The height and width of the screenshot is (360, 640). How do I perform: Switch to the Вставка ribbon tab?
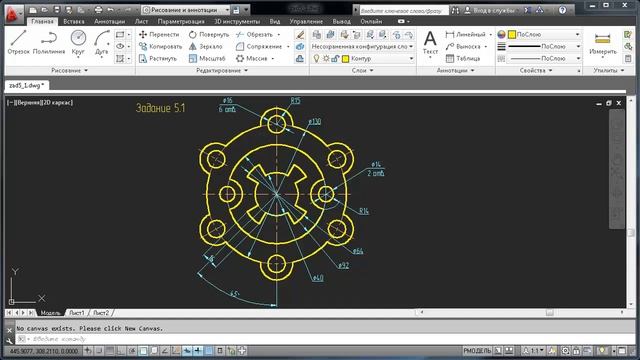(x=74, y=21)
